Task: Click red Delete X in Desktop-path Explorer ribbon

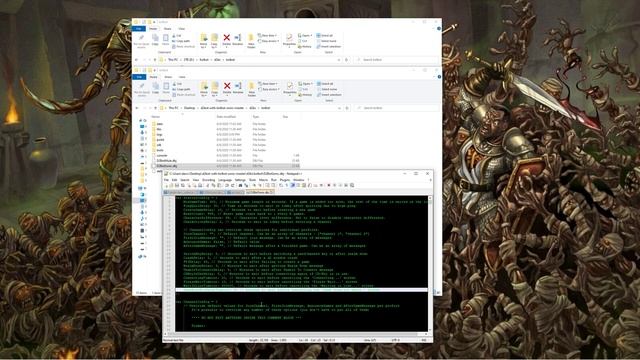Action: tap(227, 86)
